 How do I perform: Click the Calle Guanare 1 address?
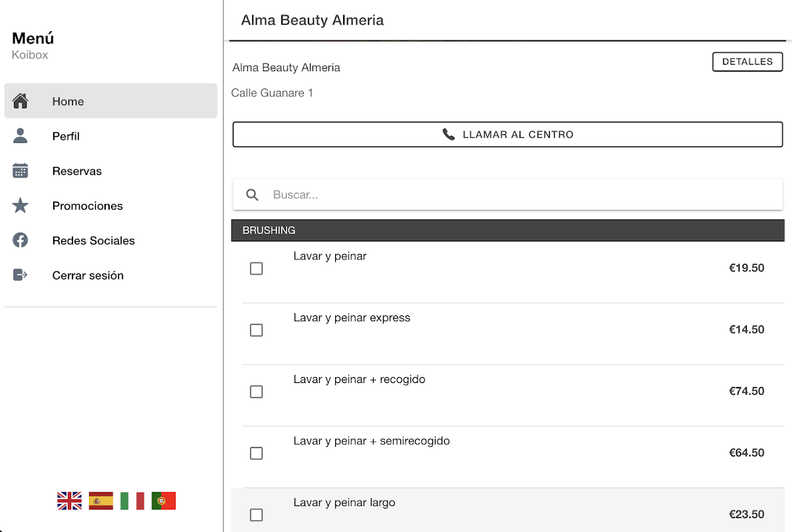[x=272, y=93]
